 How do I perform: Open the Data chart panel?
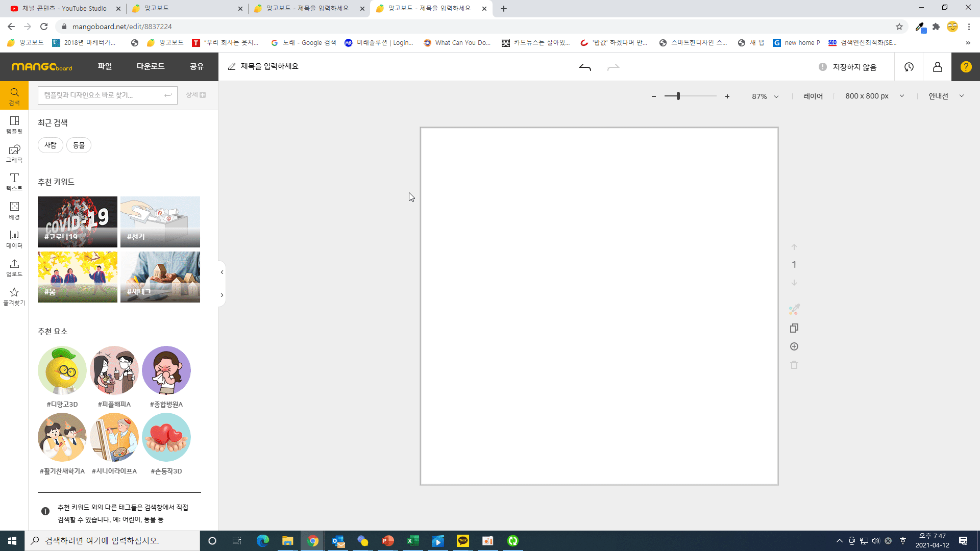point(14,239)
